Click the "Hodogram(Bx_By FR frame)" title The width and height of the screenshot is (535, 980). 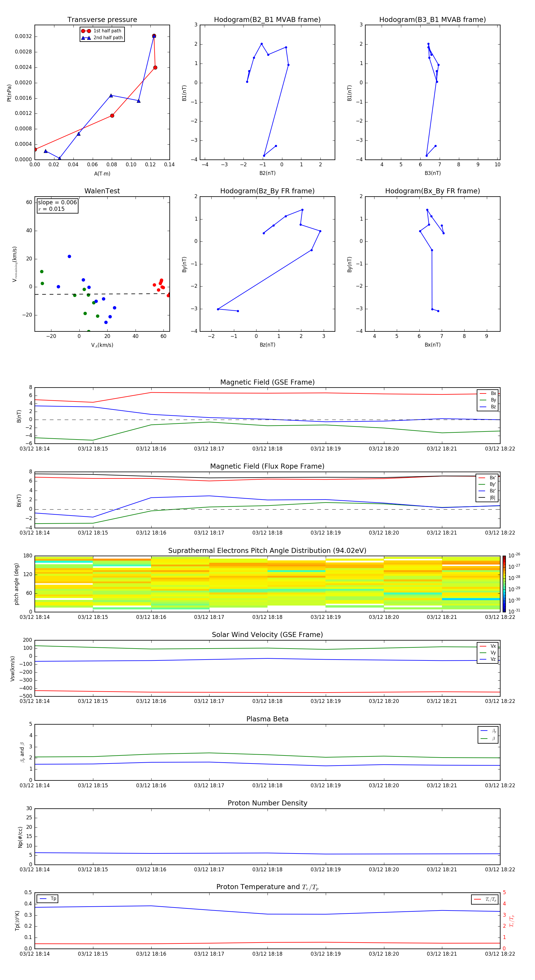tap(432, 191)
